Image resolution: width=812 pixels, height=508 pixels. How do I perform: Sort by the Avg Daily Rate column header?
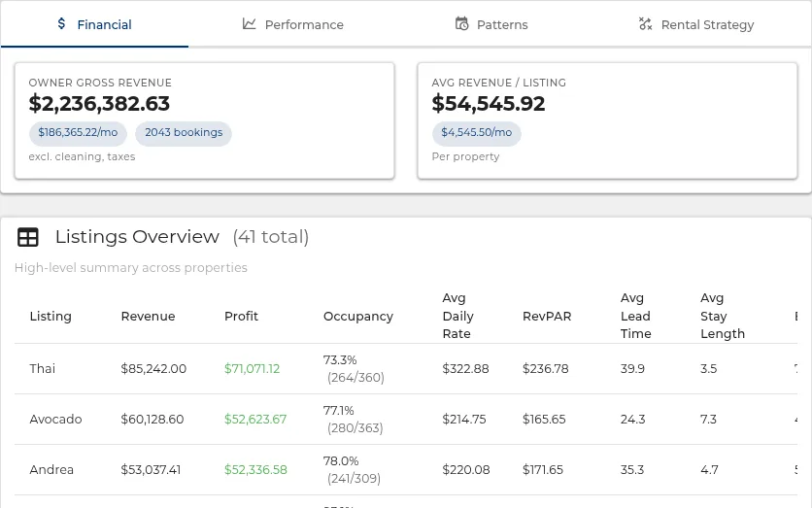(458, 316)
